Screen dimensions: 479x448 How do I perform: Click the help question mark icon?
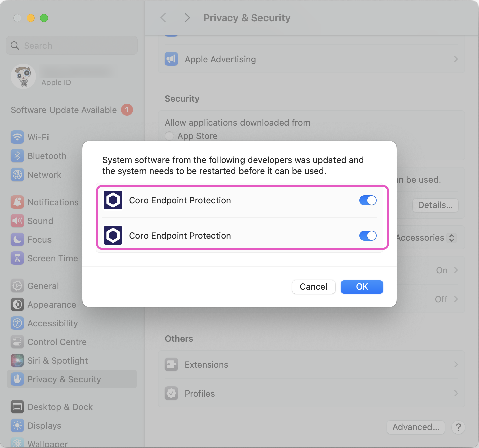(458, 427)
